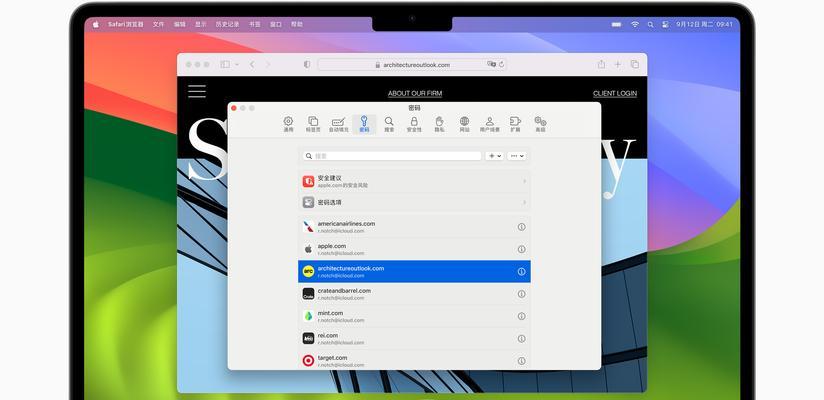
Task: Select the apple.com password entry
Action: coord(414,249)
